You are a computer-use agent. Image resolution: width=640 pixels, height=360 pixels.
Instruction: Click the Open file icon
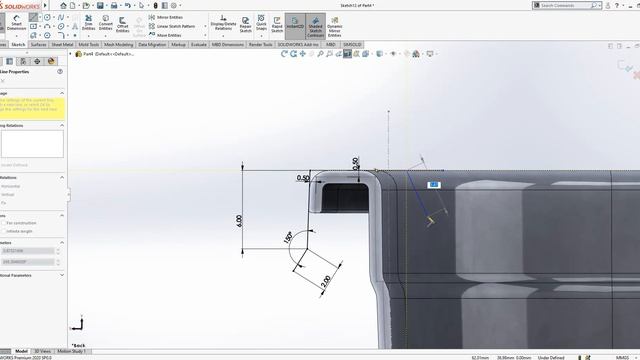pyautogui.click(x=86, y=5)
